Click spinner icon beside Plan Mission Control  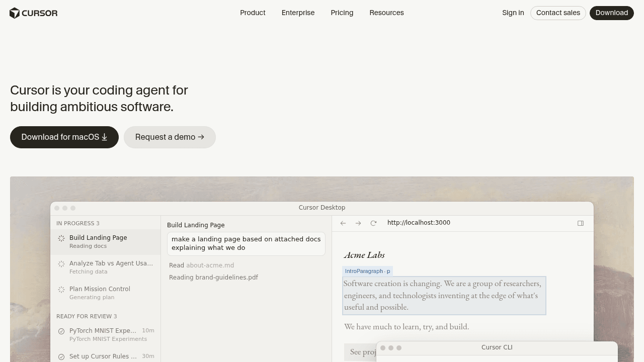61,290
